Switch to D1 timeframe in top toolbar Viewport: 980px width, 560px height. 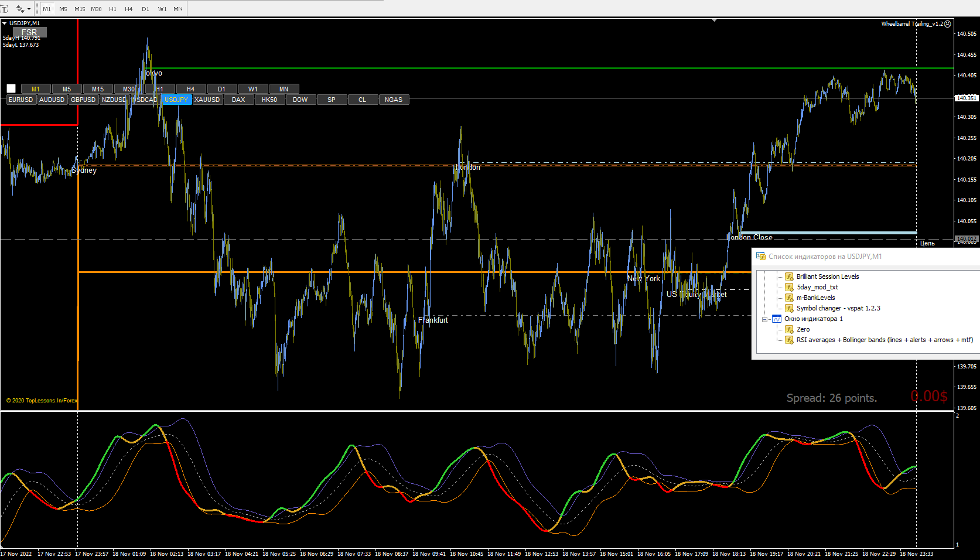146,9
